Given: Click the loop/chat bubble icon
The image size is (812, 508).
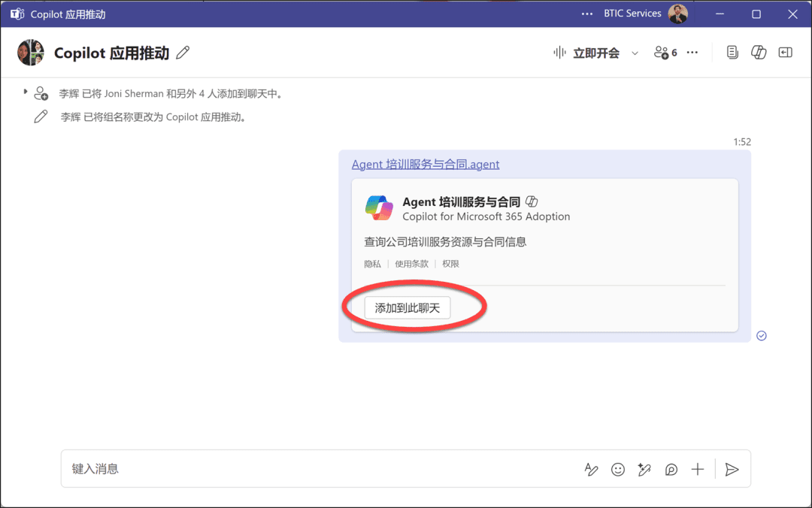Looking at the screenshot, I should coord(671,469).
